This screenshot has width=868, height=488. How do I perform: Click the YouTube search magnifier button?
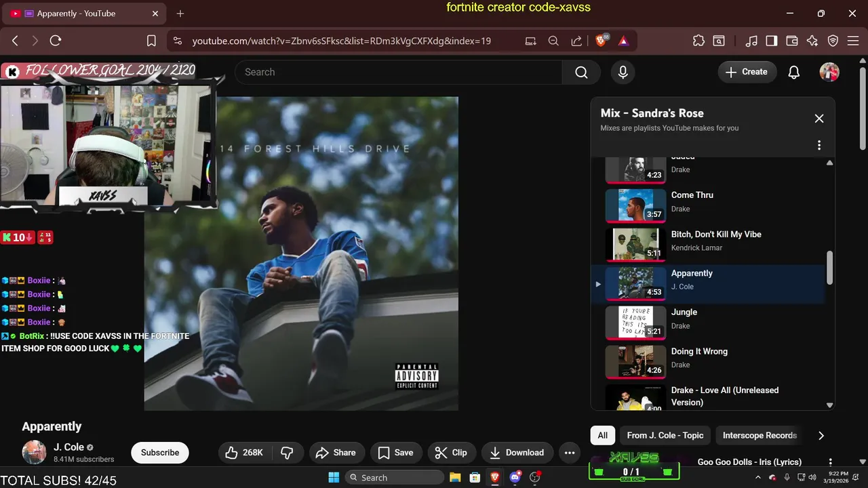581,72
